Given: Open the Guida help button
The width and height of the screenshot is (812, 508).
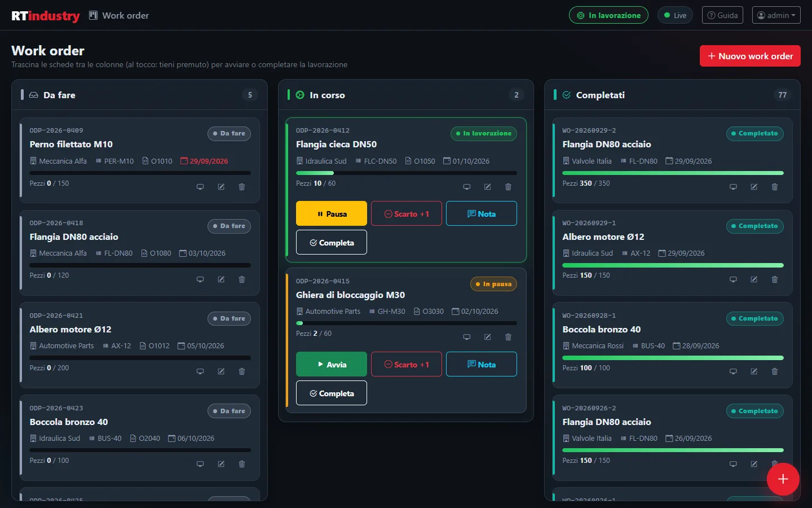Looking at the screenshot, I should (x=722, y=15).
